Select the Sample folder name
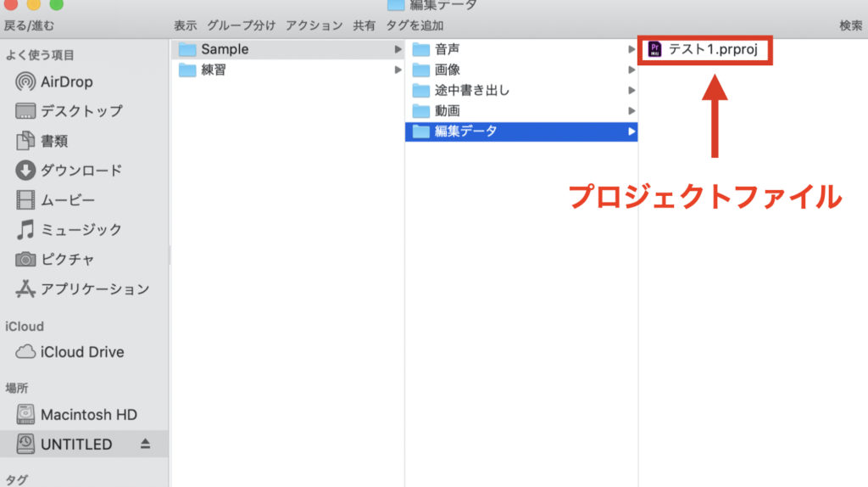Image resolution: width=868 pixels, height=487 pixels. tap(225, 49)
